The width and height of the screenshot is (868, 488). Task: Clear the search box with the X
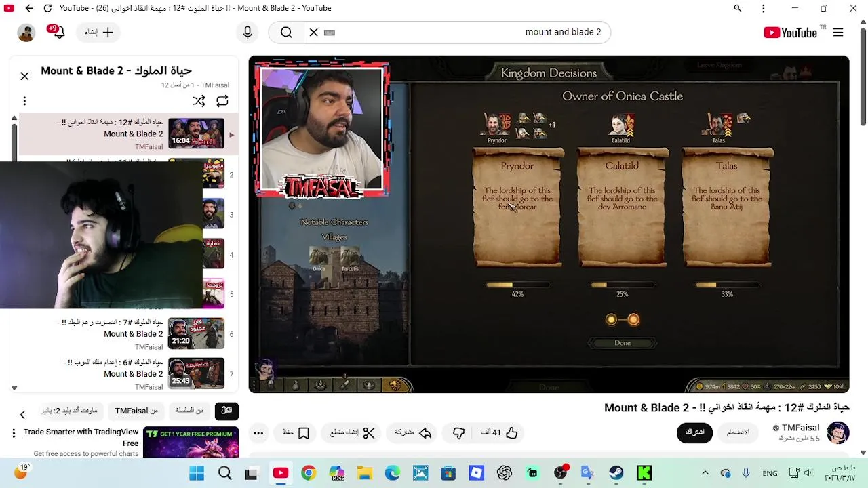(x=313, y=32)
